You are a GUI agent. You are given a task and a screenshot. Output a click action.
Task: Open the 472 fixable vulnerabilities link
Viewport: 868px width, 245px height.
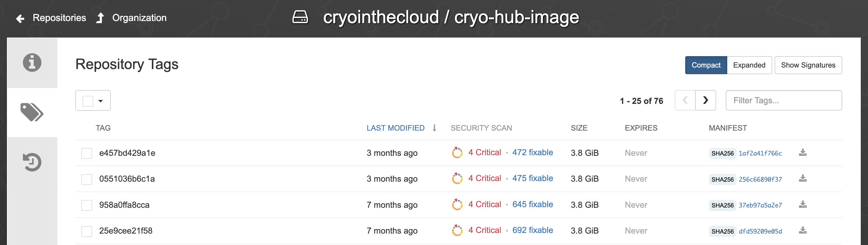pos(532,152)
